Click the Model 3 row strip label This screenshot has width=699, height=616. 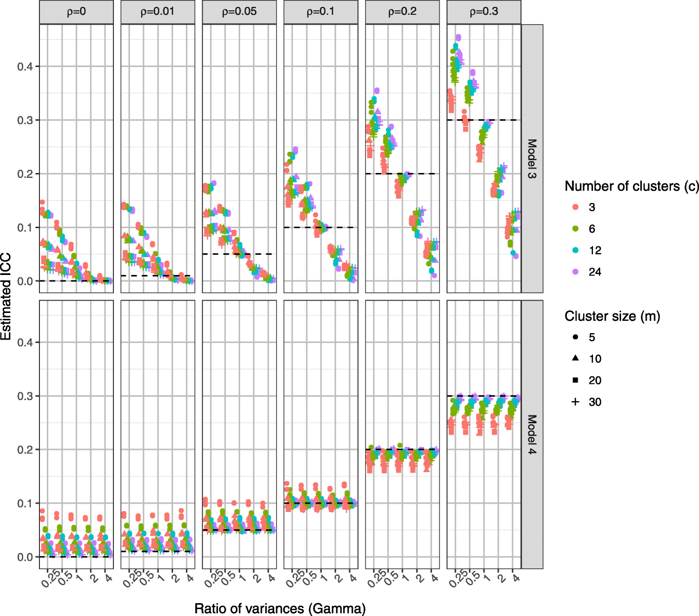tap(532, 159)
